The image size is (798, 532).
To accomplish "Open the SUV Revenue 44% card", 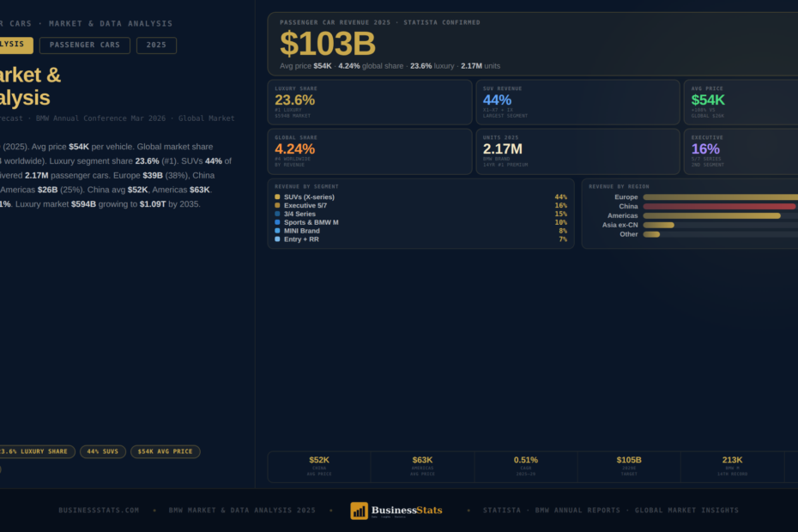I will click(577, 102).
